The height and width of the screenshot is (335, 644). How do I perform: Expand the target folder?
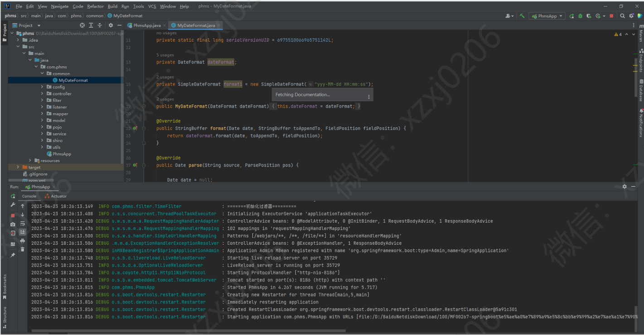(18, 167)
